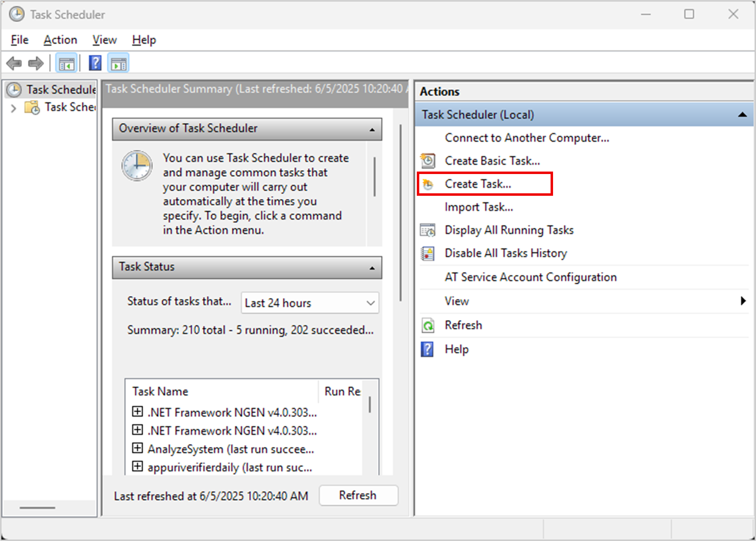The height and width of the screenshot is (541, 756).
Task: Click the Disable All Tasks History icon
Action: [428, 253]
